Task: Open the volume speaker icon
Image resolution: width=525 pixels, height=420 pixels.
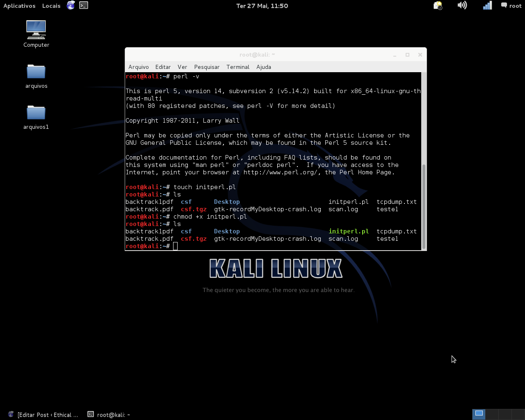Action: 462,5
